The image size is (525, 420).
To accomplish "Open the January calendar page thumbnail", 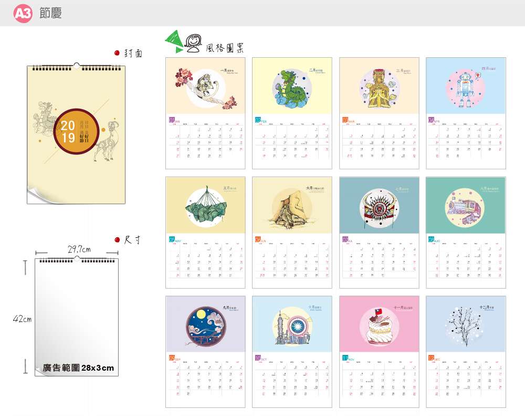I will [205, 113].
